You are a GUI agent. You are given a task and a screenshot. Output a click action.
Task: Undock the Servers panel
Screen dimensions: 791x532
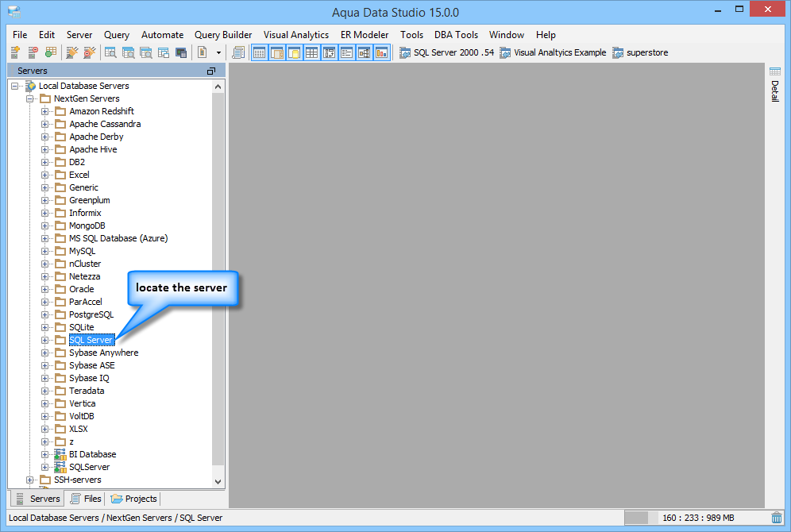click(x=211, y=71)
